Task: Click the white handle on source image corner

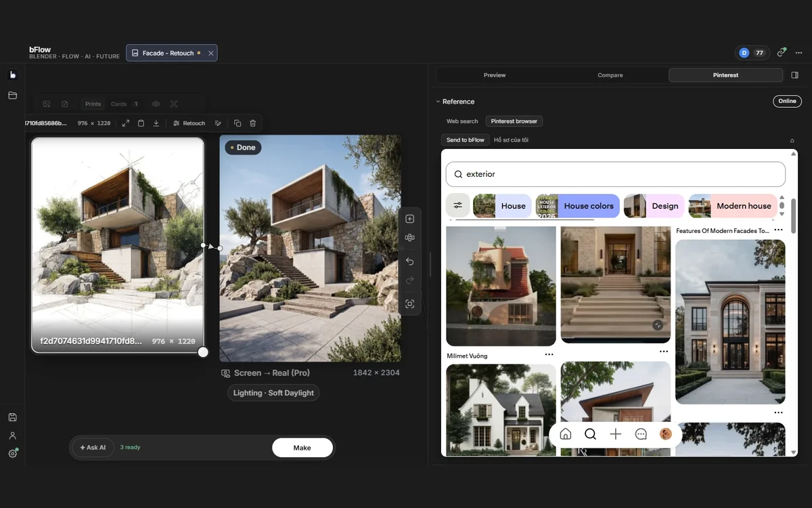Action: [x=203, y=352]
